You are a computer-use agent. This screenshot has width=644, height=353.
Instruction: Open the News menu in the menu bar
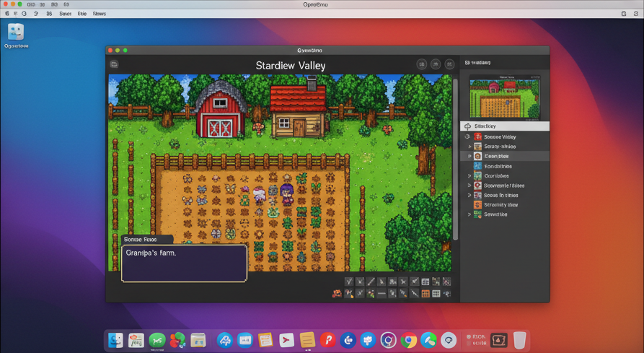tap(100, 14)
